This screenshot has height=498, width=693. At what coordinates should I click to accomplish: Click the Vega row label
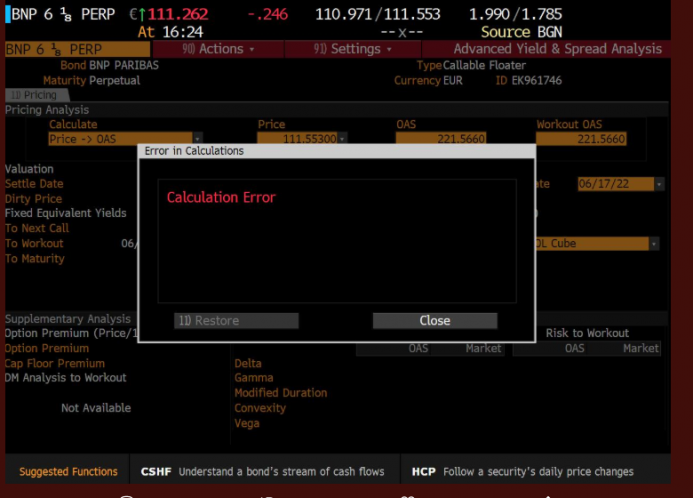click(247, 423)
